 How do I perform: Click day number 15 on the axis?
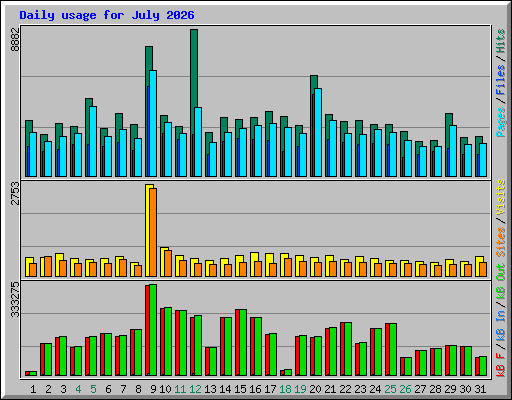pyautogui.click(x=240, y=389)
